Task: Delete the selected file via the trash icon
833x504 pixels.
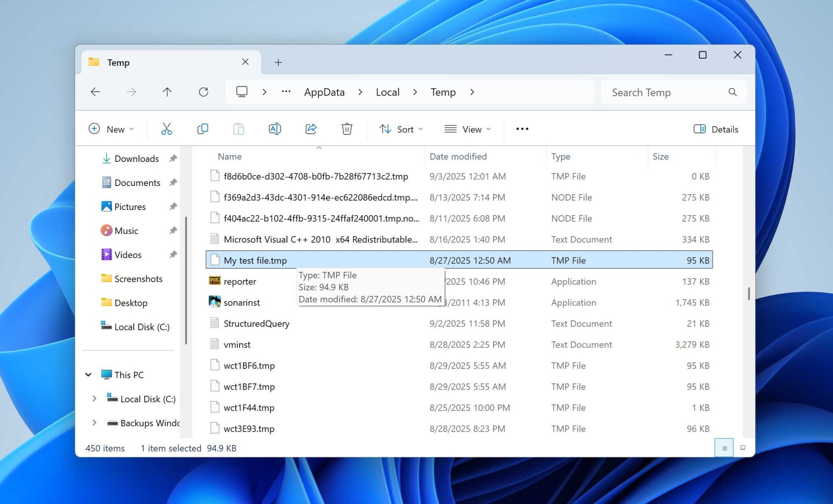Action: point(346,129)
